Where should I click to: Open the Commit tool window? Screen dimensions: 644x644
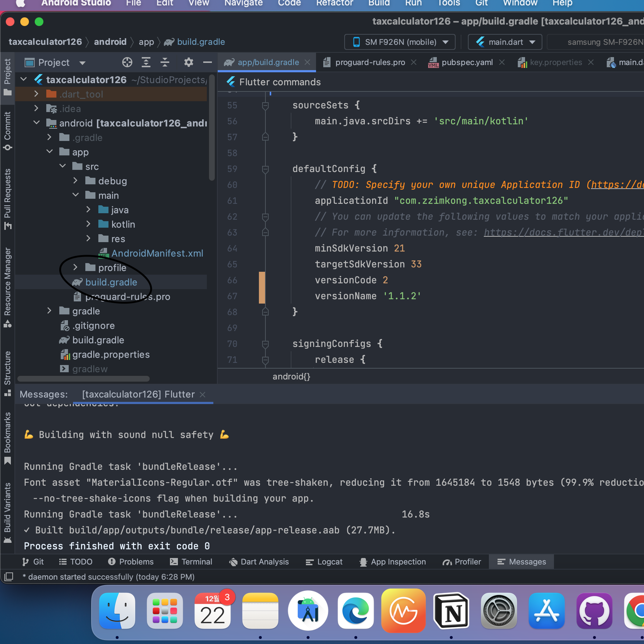click(8, 131)
